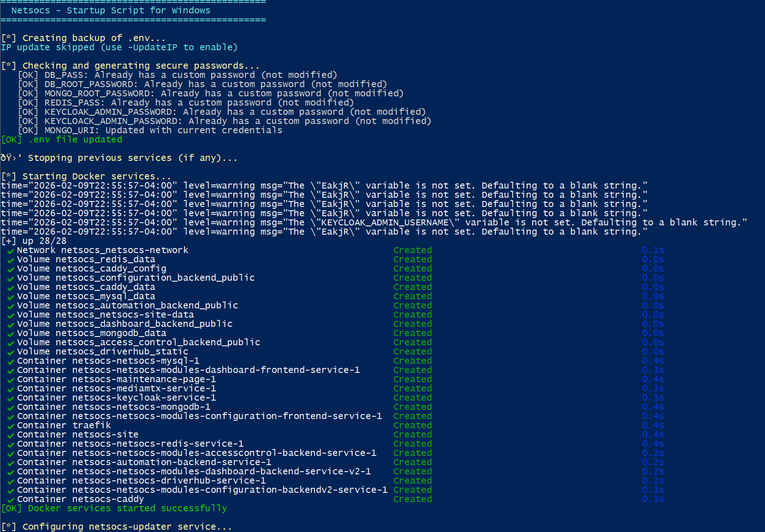Screen dimensions: 765x532
Task: Click the Created status for netsocs-maintenance-page-1
Action: coord(412,379)
